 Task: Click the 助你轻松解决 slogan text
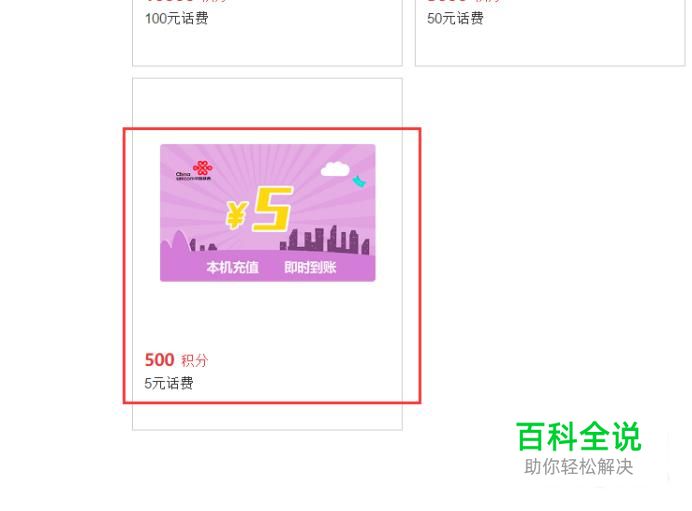pyautogui.click(x=579, y=467)
